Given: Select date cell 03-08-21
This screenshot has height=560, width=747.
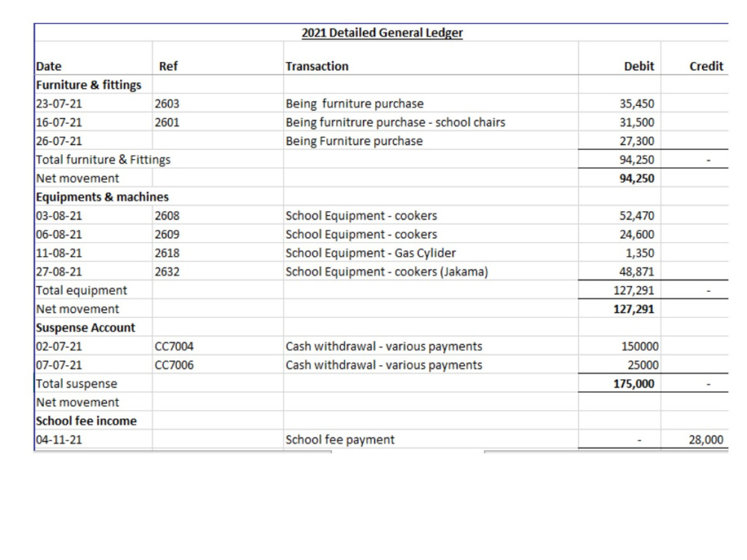Looking at the screenshot, I should point(59,216).
